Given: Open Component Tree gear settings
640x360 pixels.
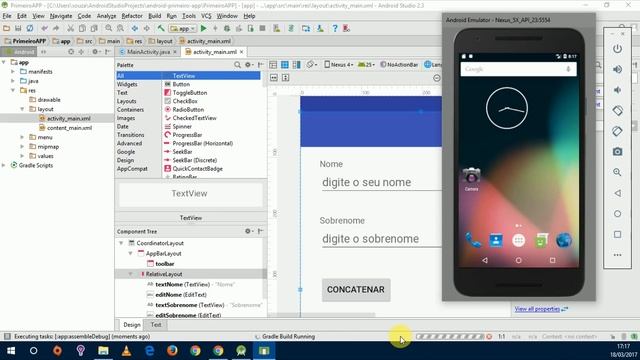Looking at the screenshot, I should pos(248,231).
